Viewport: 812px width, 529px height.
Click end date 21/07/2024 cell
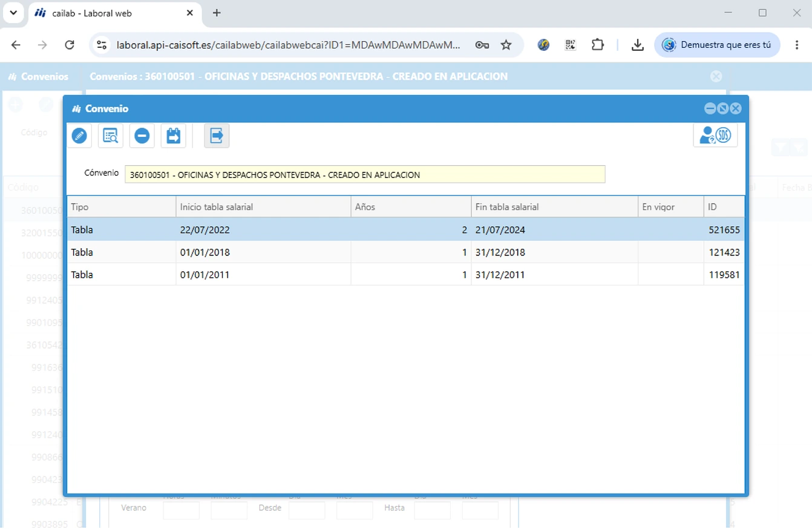(555, 230)
